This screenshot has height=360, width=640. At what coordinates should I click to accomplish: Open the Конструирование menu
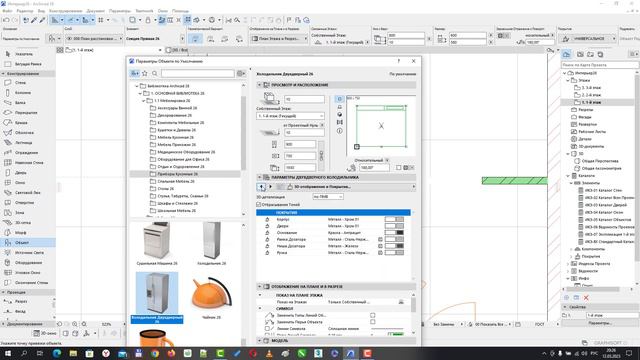click(65, 11)
